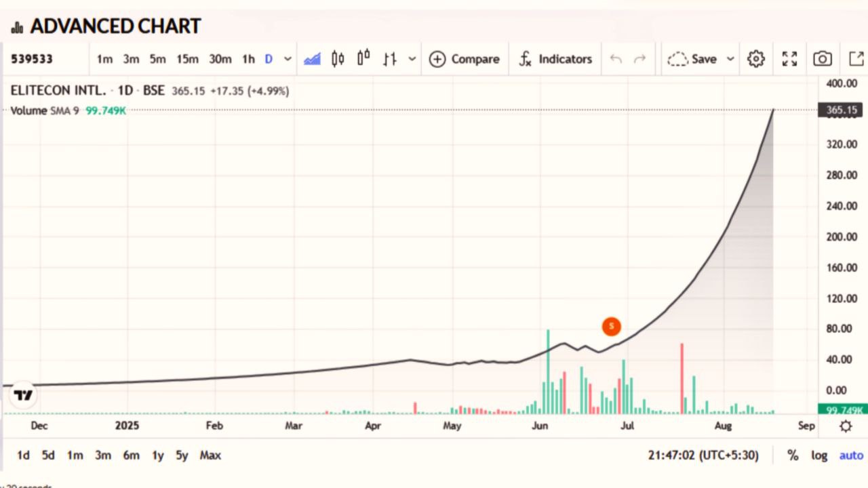Image resolution: width=868 pixels, height=488 pixels.
Task: Click the undo arrow icon
Action: pyautogui.click(x=615, y=59)
